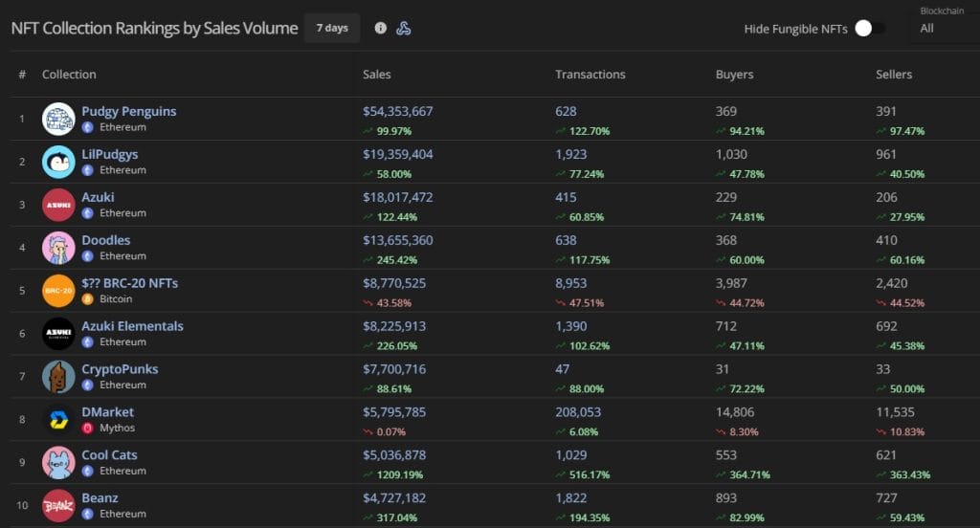This screenshot has width=980, height=528.
Task: Click the 2,420 sellers value
Action: coord(892,283)
